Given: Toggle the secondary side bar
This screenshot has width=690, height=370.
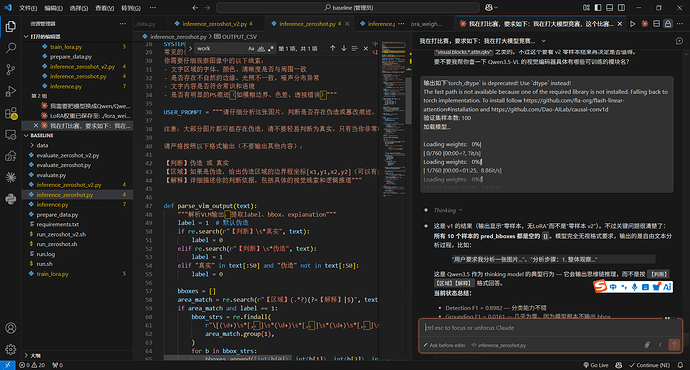Looking at the screenshot, I should point(621,7).
